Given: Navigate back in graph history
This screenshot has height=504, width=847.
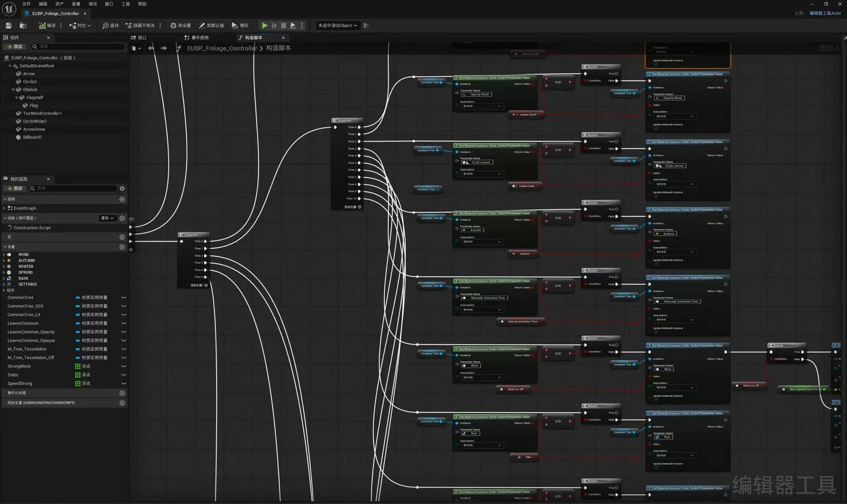Looking at the screenshot, I should point(151,48).
